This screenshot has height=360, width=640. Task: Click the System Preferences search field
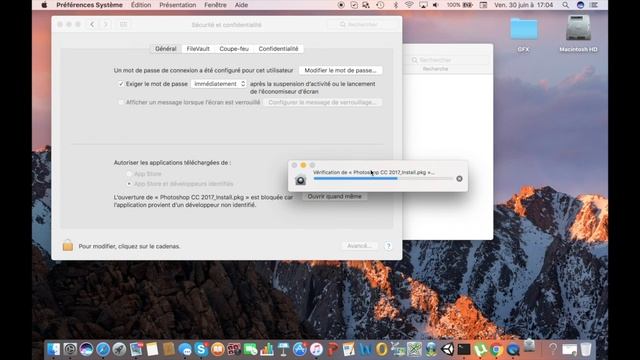coord(362,24)
